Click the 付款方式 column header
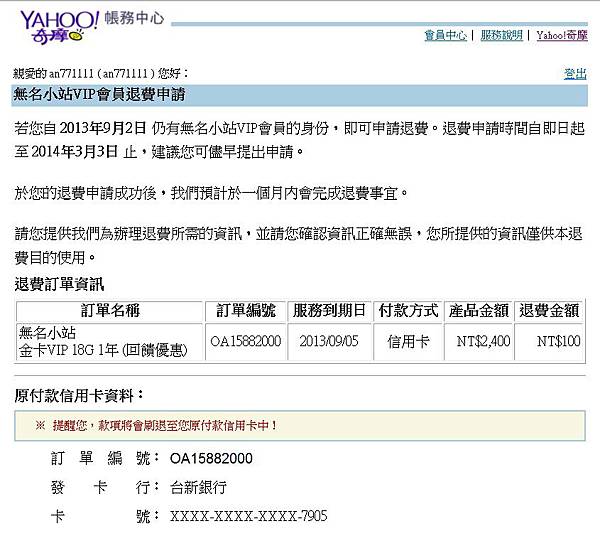The image size is (600, 536). point(408,310)
